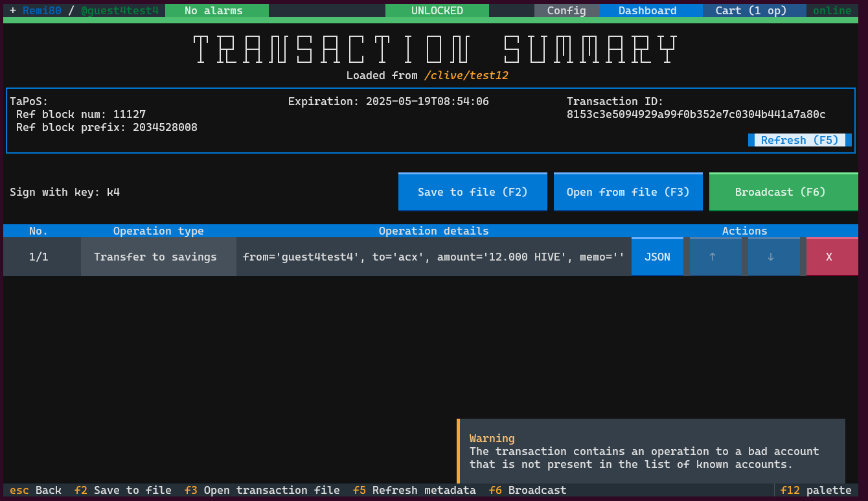Viewport: 868px width, 501px height.
Task: Open the Config tab
Action: (567, 10)
